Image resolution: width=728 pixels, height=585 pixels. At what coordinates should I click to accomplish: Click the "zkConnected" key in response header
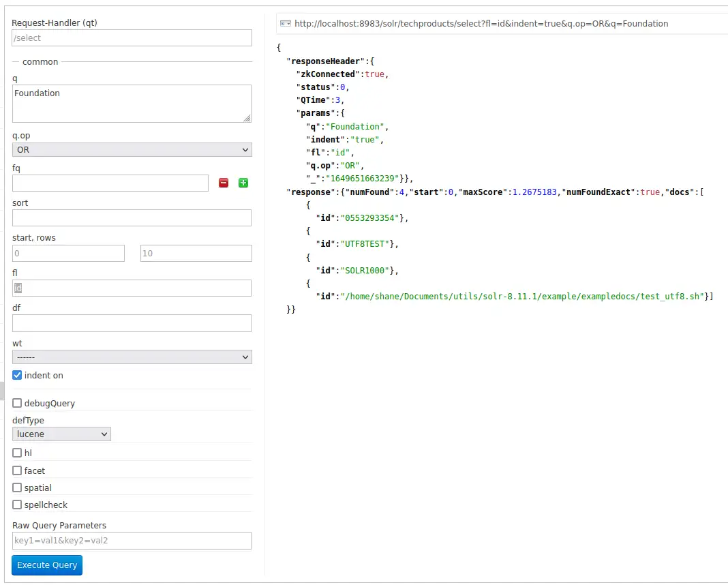point(329,74)
